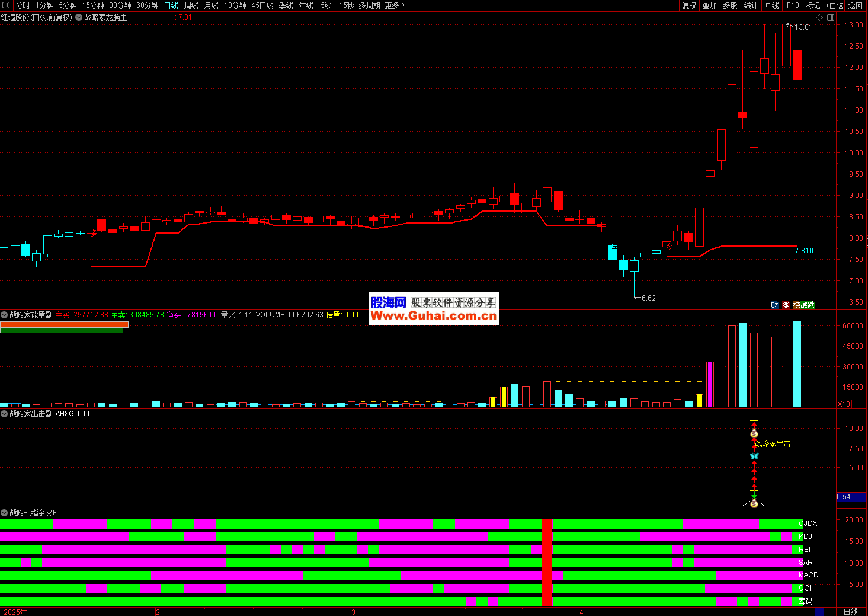Select the 15秒 period tab

tap(347, 5)
